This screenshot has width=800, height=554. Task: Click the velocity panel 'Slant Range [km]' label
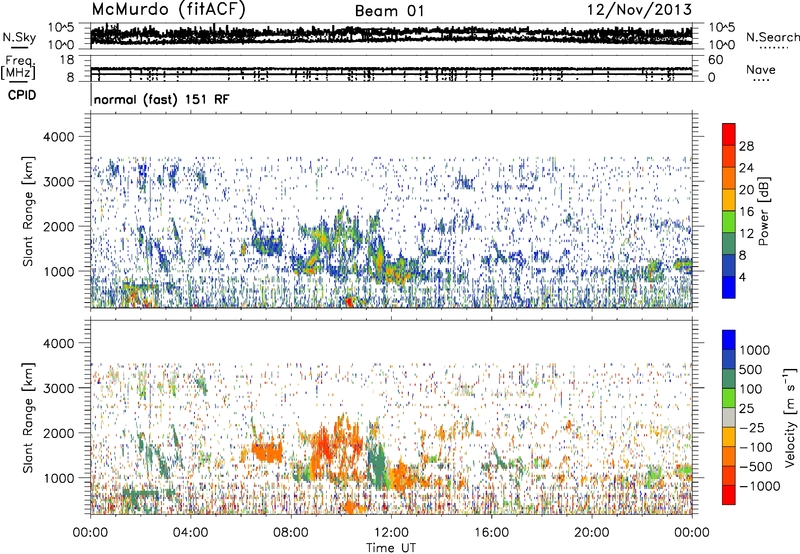(x=28, y=418)
